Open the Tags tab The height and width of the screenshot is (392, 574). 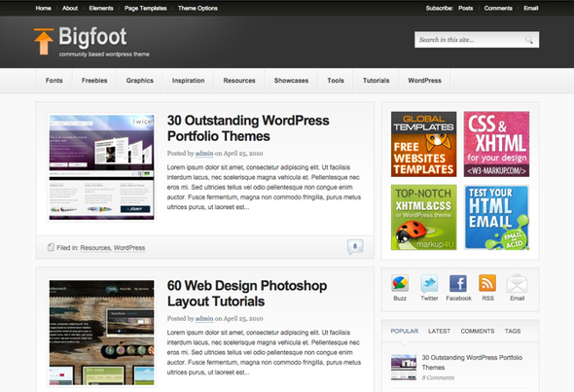click(x=513, y=331)
